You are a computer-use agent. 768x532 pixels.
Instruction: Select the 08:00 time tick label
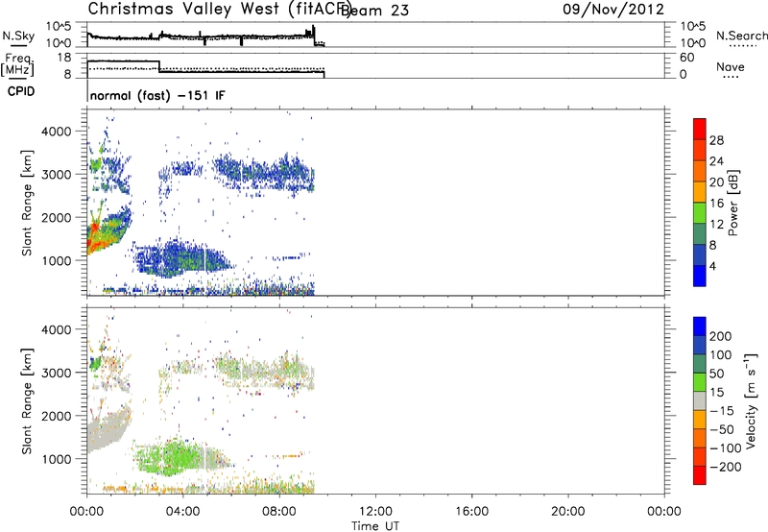[x=279, y=512]
